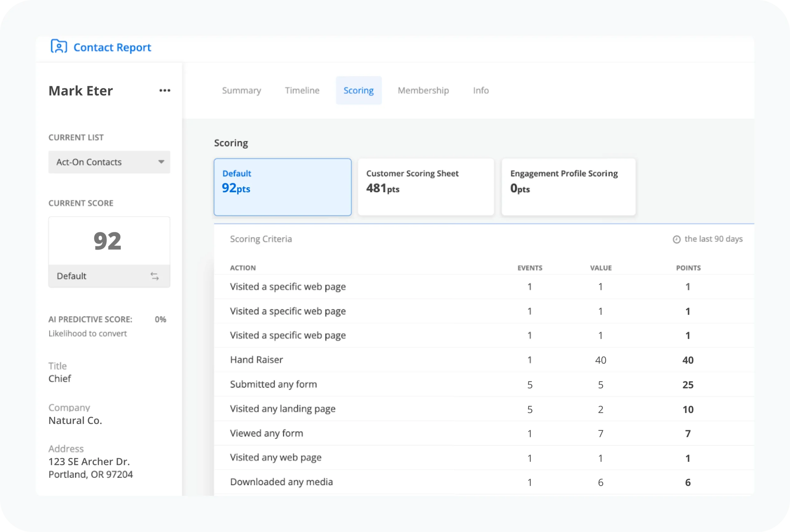Image resolution: width=790 pixels, height=532 pixels.
Task: Click the last 90 days filter text
Action: pyautogui.click(x=713, y=239)
